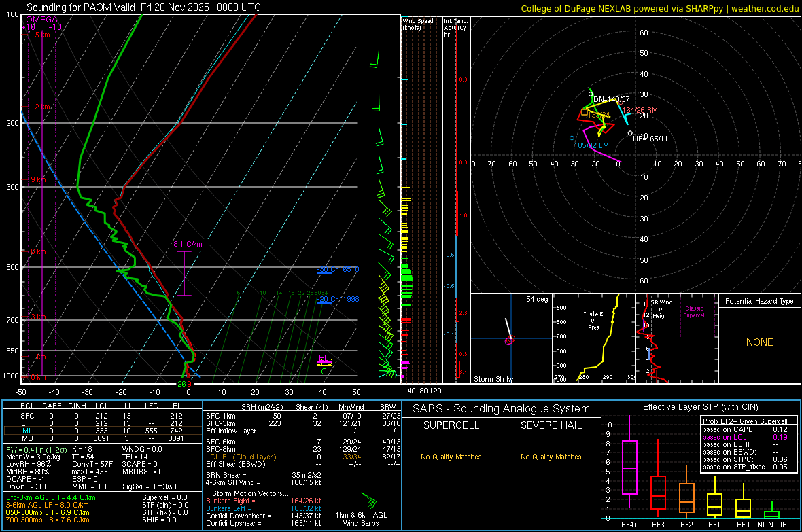Select the Supercell = 0.0 index

click(x=164, y=497)
